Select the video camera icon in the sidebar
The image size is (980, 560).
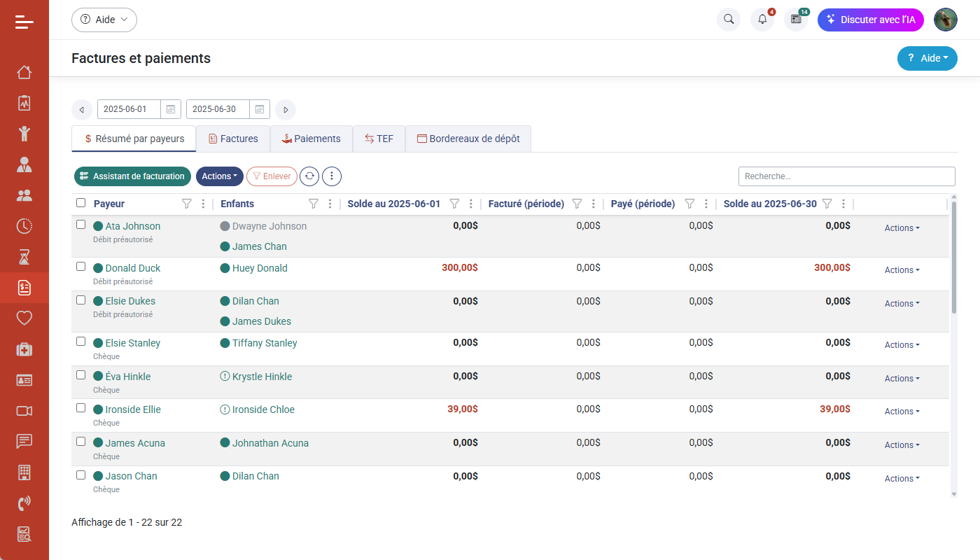[x=24, y=411]
